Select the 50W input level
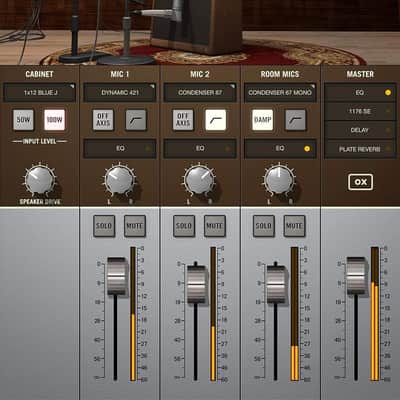This screenshot has height=400, width=400. [x=23, y=120]
